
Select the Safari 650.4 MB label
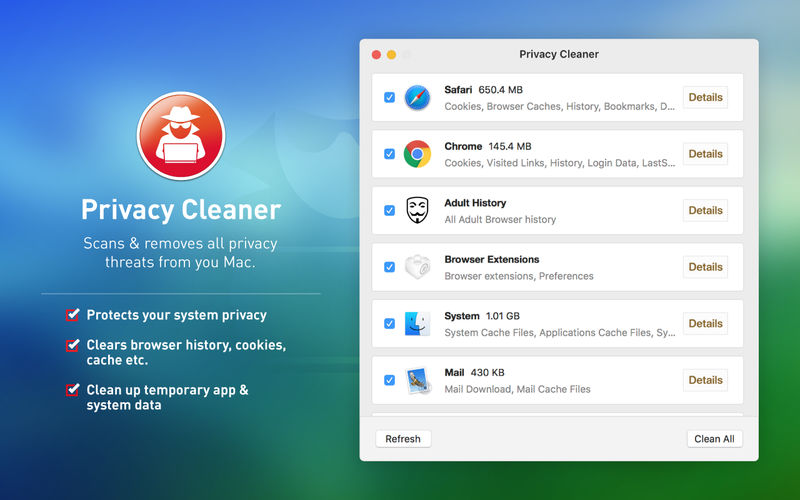(483, 90)
